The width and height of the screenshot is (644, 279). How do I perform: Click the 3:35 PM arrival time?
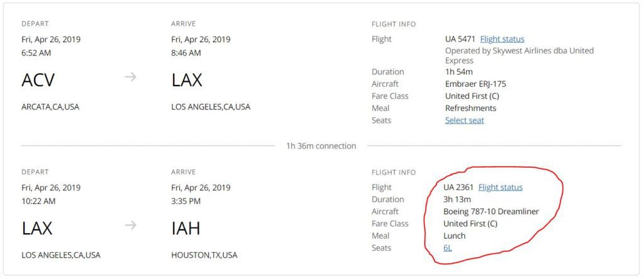(187, 201)
